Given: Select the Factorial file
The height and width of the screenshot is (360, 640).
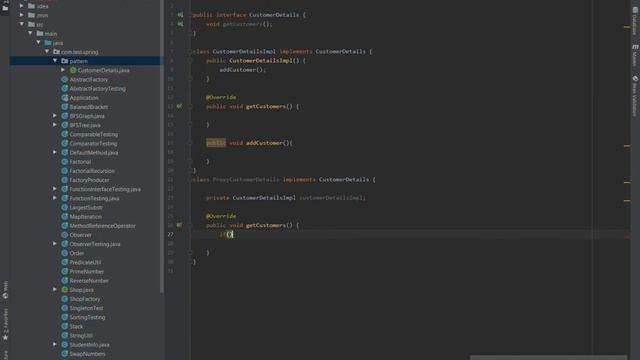Looking at the screenshot, I should coord(80,162).
